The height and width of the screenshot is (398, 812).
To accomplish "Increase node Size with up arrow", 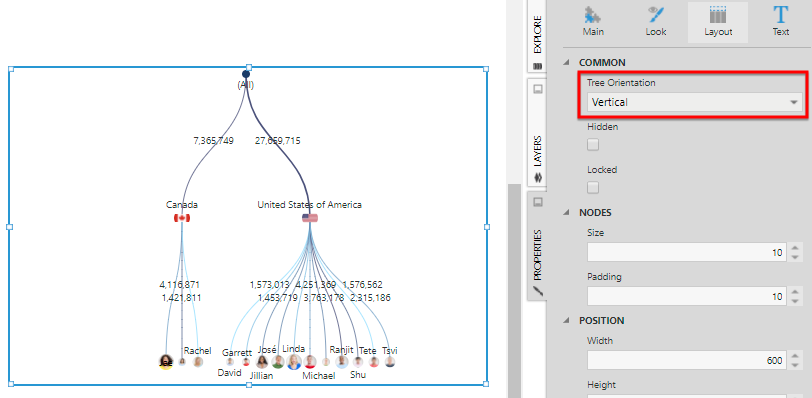I will coord(795,248).
